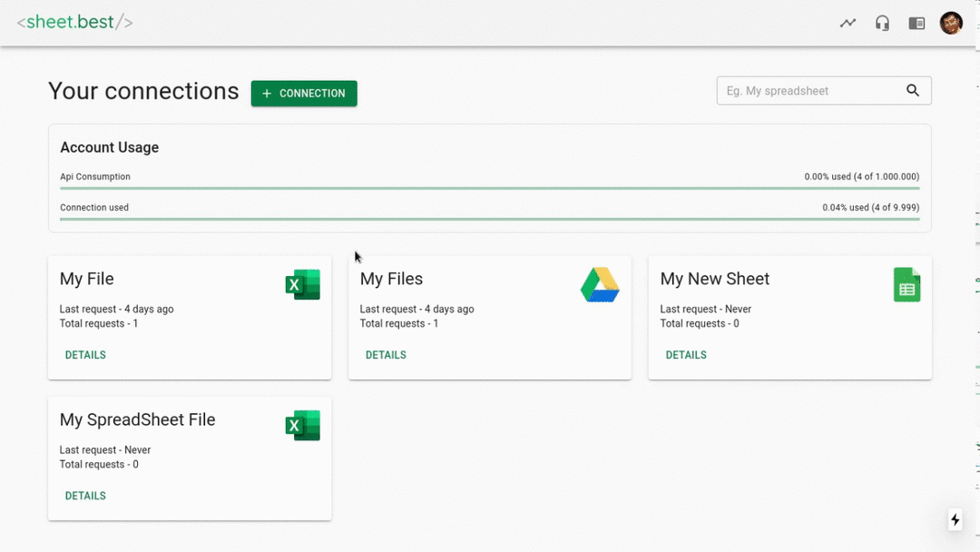Open details for My Files

click(x=386, y=355)
